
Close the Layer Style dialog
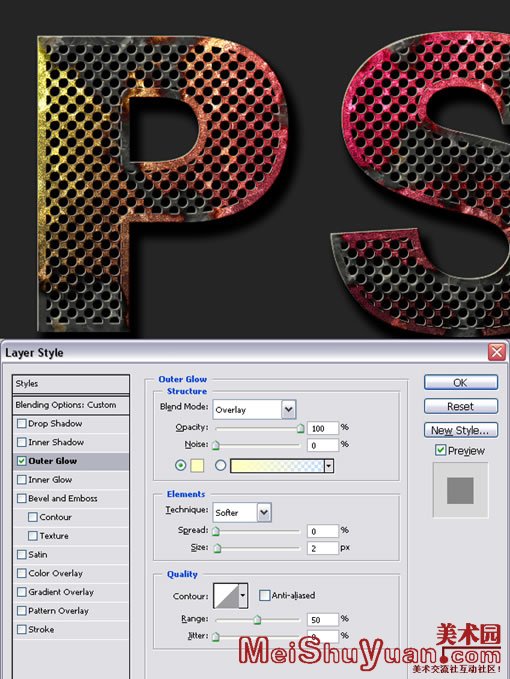(497, 352)
